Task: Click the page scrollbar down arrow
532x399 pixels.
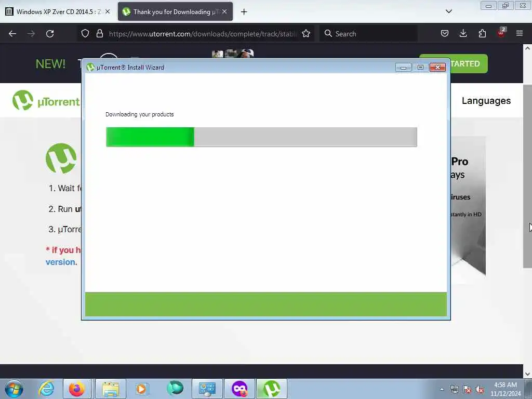Action: [527, 374]
